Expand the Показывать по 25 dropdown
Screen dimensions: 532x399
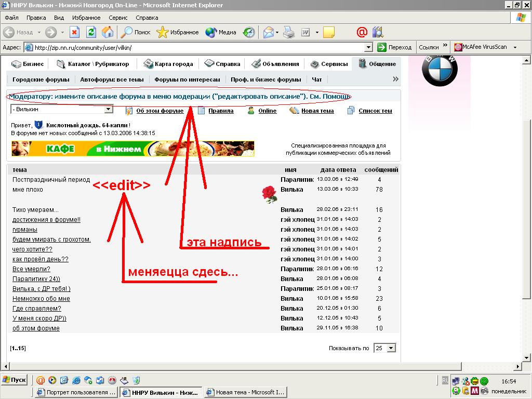tap(391, 348)
